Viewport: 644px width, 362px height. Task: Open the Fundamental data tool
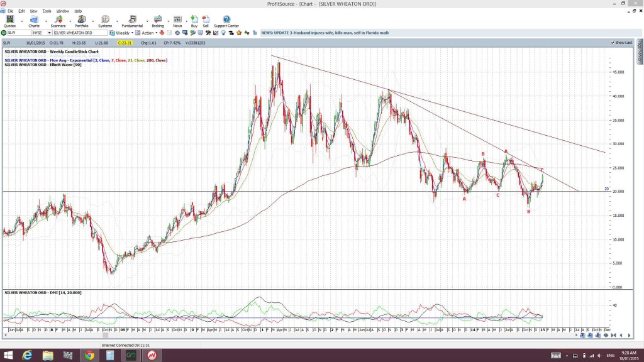132,21
